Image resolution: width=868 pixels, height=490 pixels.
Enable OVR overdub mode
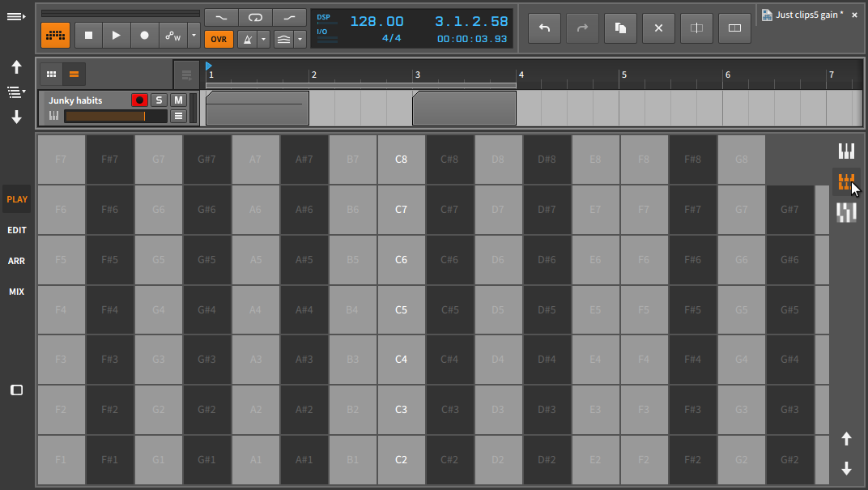pyautogui.click(x=219, y=38)
